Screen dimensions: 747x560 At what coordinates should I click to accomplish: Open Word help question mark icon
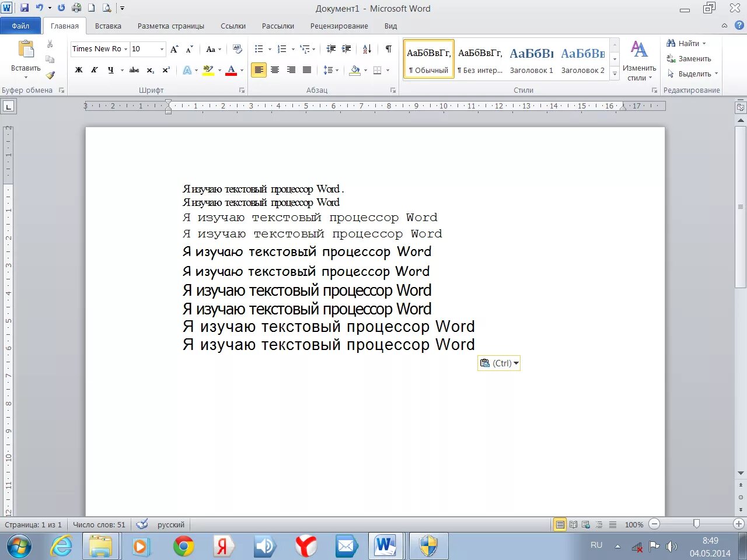739,25
